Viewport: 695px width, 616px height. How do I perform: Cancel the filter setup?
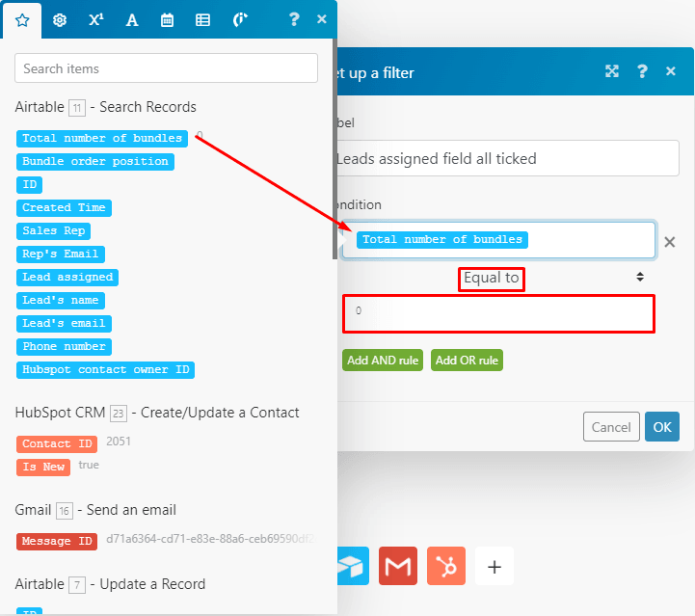pyautogui.click(x=611, y=427)
